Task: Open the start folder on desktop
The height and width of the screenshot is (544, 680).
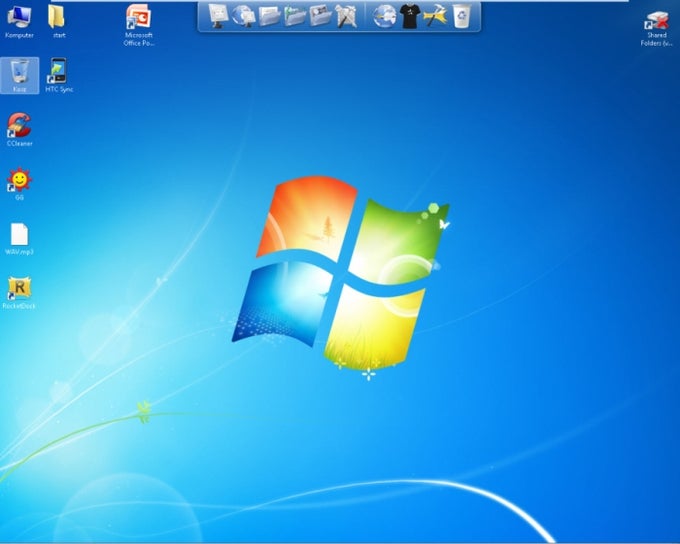Action: [x=57, y=22]
